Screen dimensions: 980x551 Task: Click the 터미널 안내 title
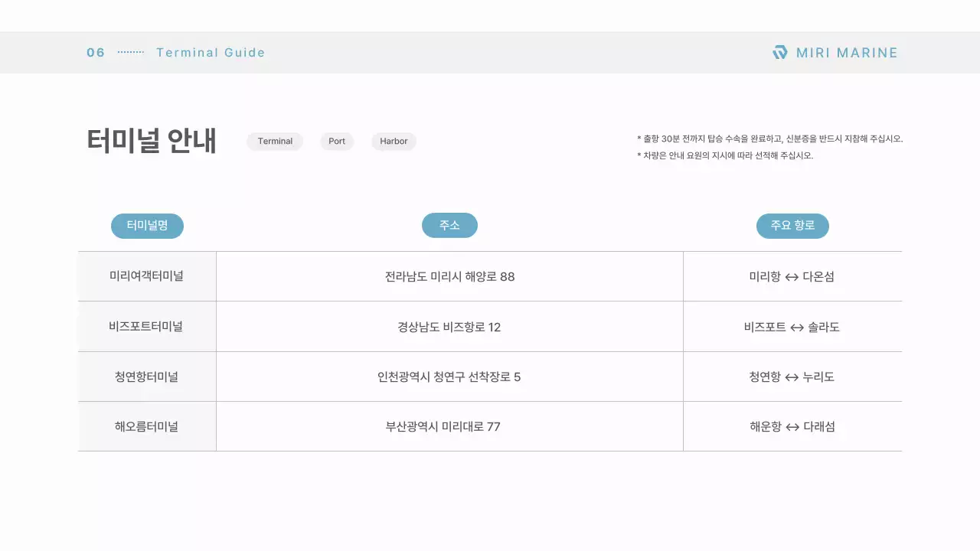click(152, 141)
